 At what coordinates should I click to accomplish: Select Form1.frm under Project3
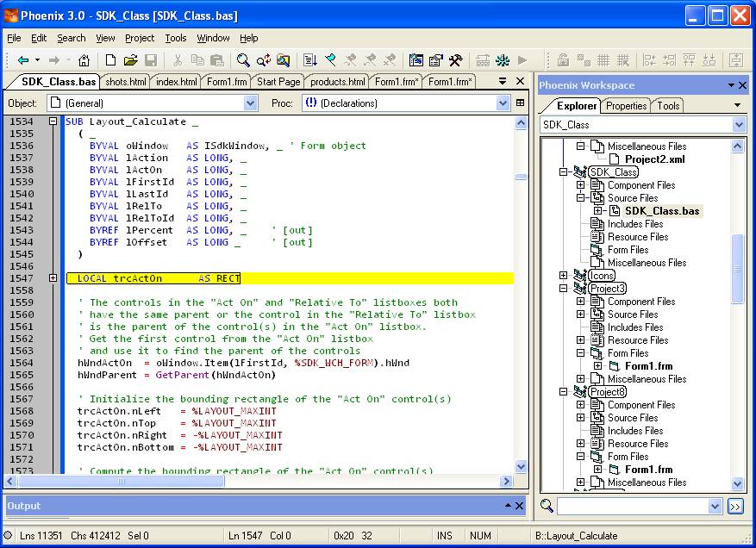pos(648,366)
